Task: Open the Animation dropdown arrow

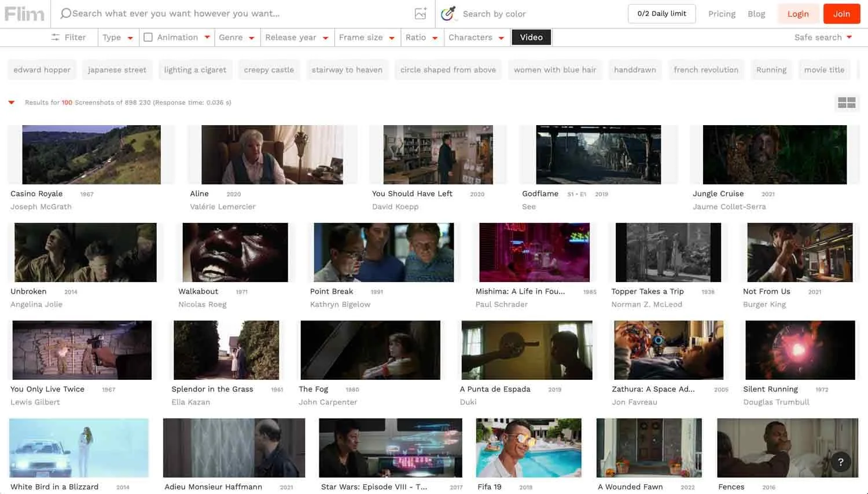Action: click(207, 37)
